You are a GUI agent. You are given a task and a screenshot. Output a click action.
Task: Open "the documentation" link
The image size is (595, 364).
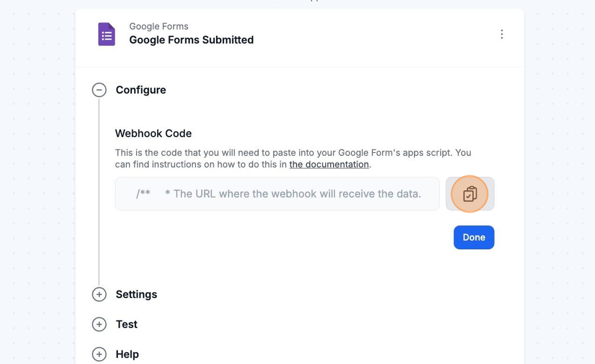coord(329,164)
